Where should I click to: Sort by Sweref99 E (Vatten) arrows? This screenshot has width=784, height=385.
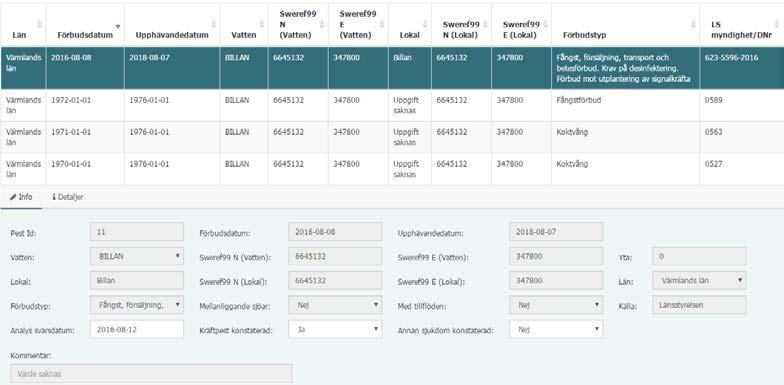[382, 24]
